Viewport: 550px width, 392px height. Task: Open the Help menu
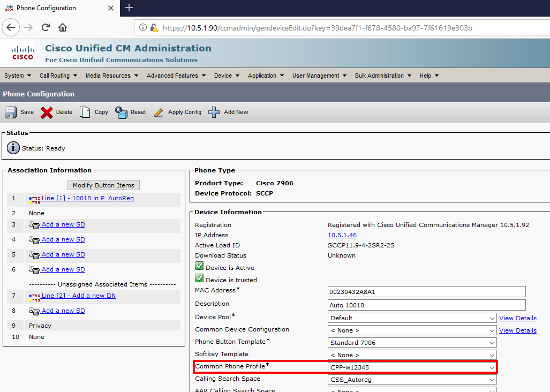(429, 76)
